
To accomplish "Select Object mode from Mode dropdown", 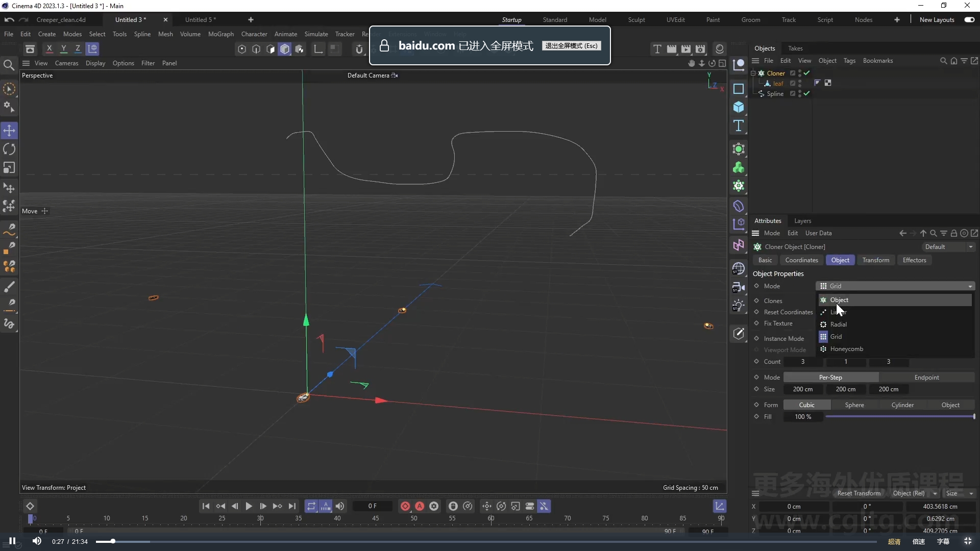I will point(839,299).
